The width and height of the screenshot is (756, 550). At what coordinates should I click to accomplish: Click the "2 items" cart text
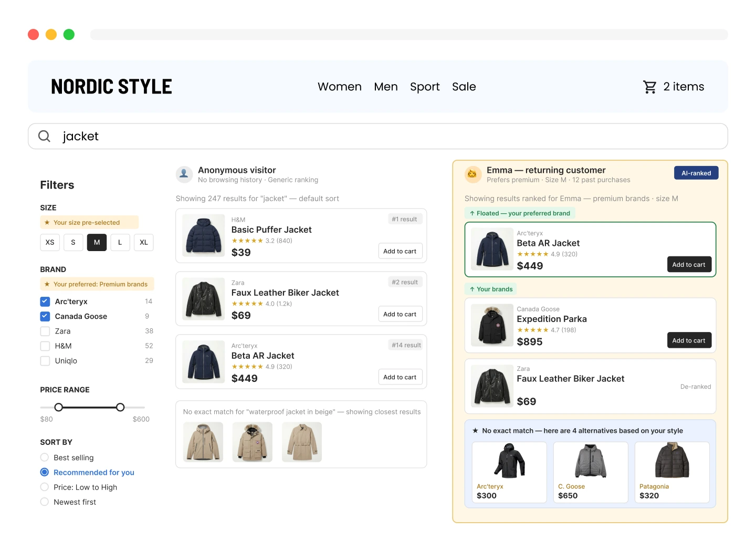point(684,87)
